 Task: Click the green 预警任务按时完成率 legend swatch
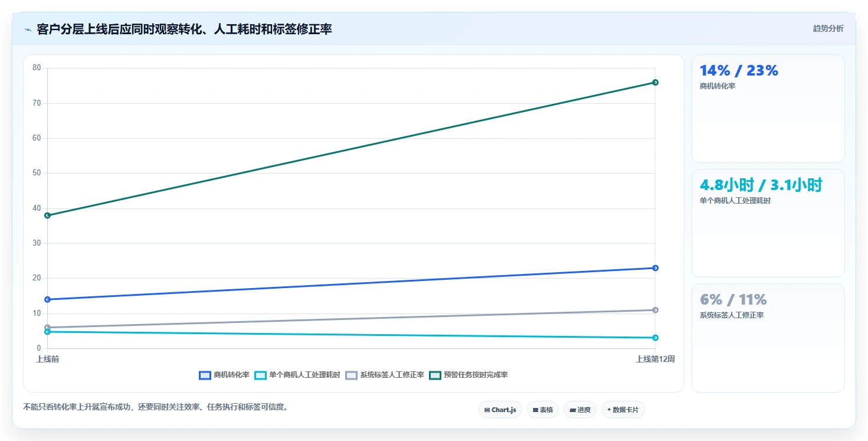click(x=435, y=375)
